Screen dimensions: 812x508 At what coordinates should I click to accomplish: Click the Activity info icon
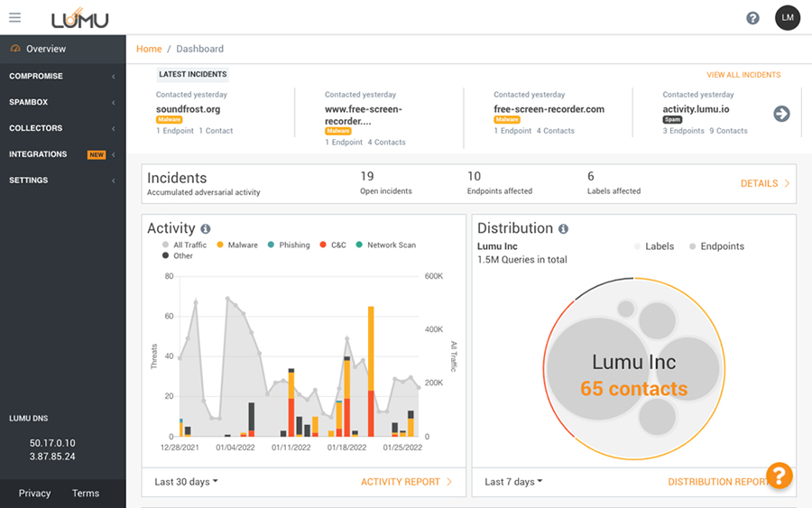click(x=206, y=229)
